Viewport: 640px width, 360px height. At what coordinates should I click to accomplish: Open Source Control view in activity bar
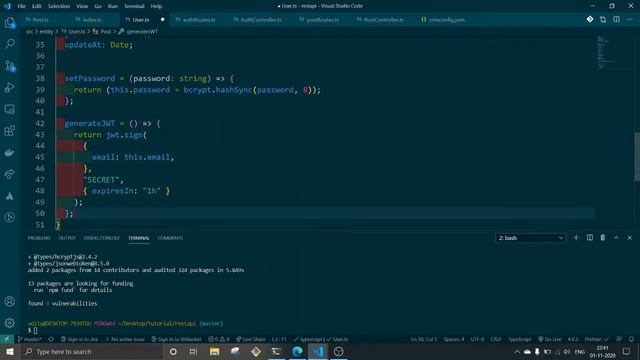tap(9, 65)
